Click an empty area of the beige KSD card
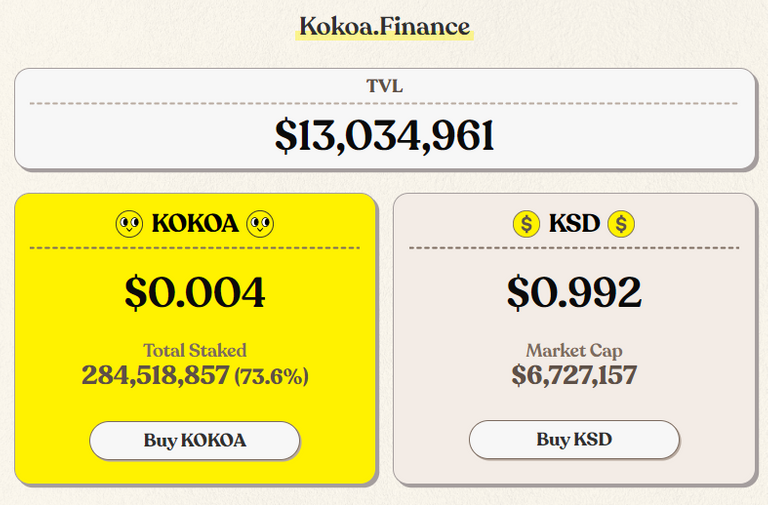Screen dimensions: 768x505 pyautogui.click(x=441, y=318)
